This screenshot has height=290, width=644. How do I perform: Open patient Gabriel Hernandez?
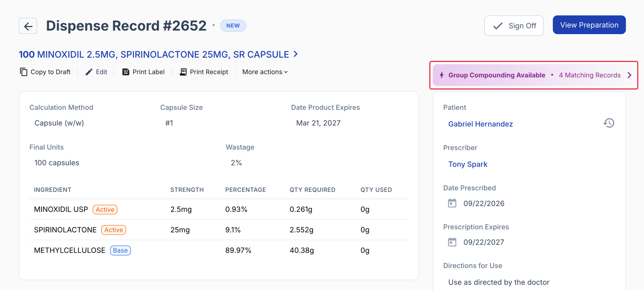coord(480,124)
